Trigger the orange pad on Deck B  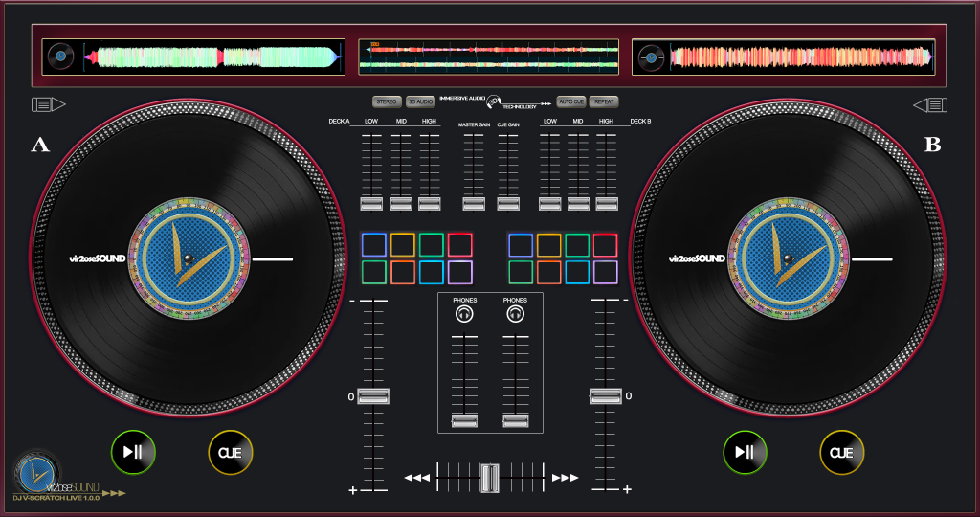click(548, 273)
